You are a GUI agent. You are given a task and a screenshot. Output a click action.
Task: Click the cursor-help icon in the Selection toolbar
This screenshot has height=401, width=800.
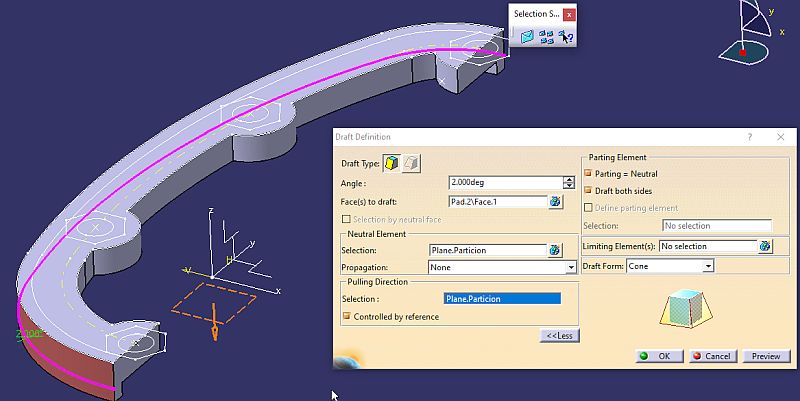pos(566,37)
